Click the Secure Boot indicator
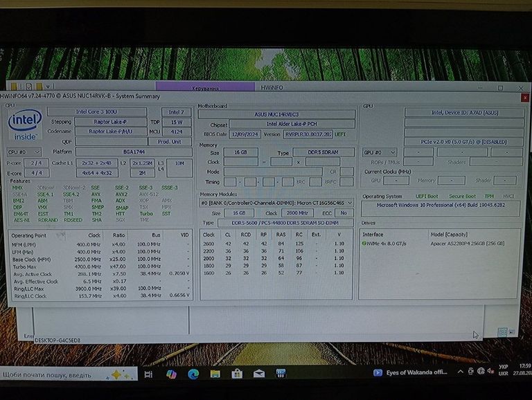 pyautogui.click(x=462, y=197)
